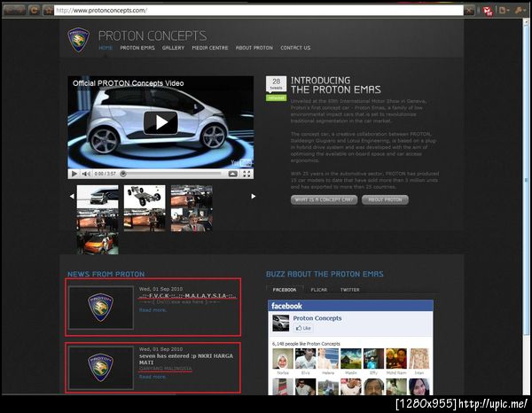Enter fullscreen with the video fullscreen icon

click(x=246, y=174)
